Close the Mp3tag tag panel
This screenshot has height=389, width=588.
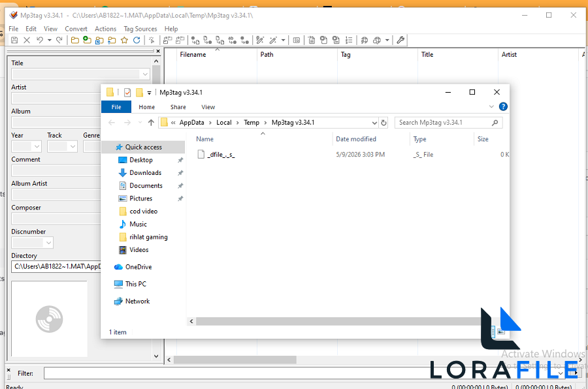coord(158,51)
